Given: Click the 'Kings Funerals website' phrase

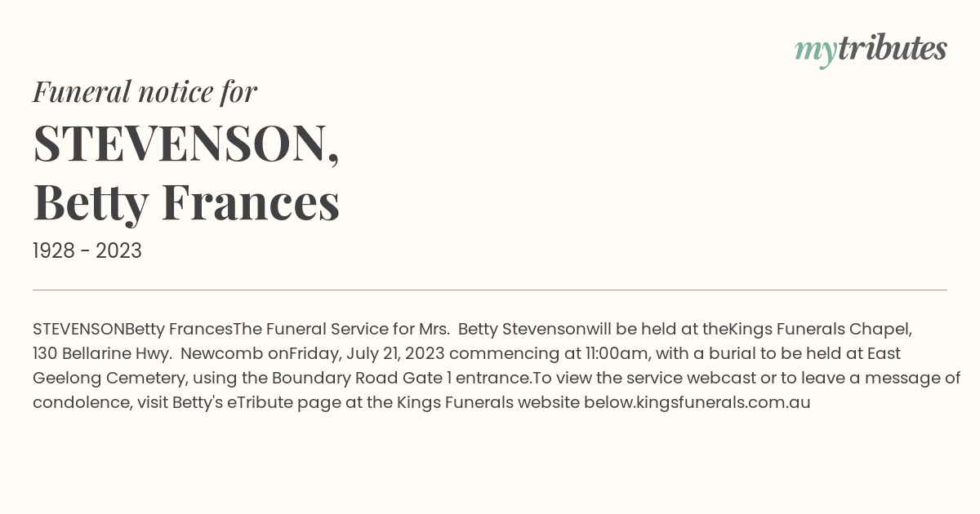Looking at the screenshot, I should (x=488, y=402).
